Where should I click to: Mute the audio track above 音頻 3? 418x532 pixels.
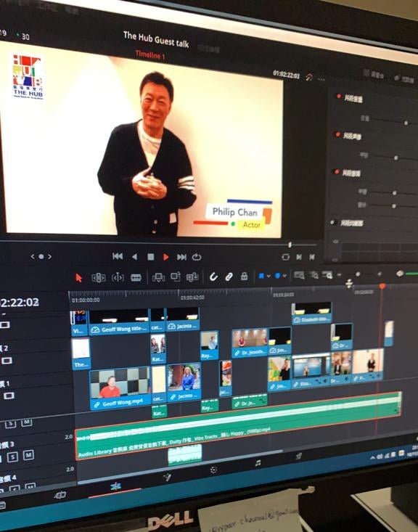pos(27,422)
